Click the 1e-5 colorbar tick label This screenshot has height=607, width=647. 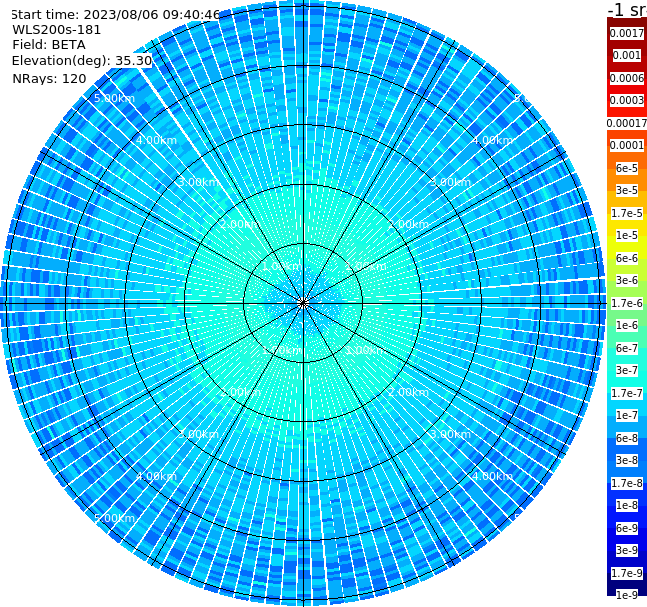[627, 235]
